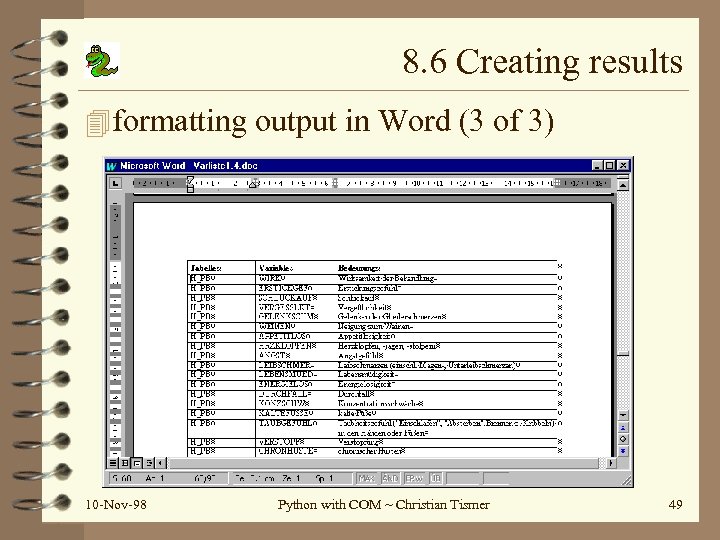Click the horizontal scrollbar left arrow
Image resolution: width=720 pixels, height=540 pixels.
tap(160, 463)
